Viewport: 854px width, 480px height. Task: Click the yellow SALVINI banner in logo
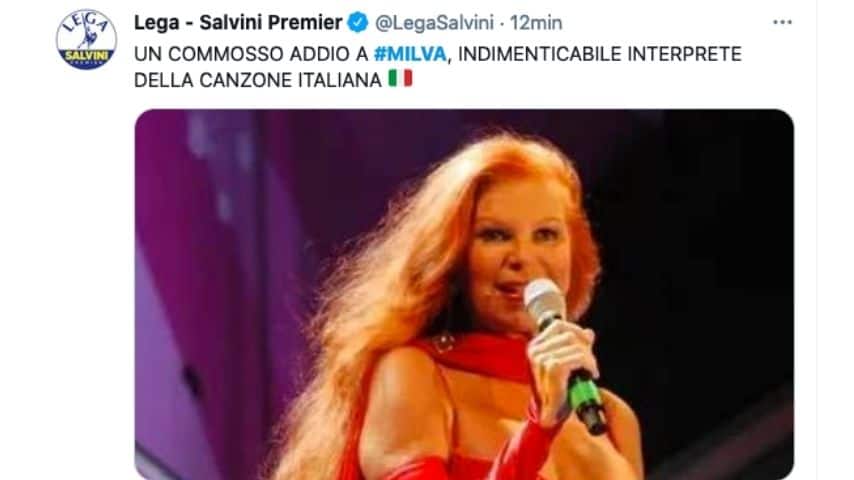coord(86,56)
